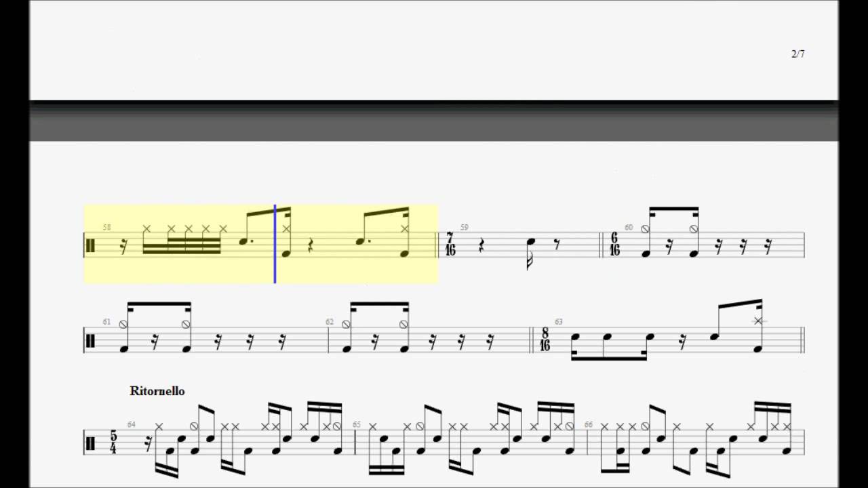Screen dimensions: 868x488
Task: Click measure number 58
Action: [x=107, y=227]
